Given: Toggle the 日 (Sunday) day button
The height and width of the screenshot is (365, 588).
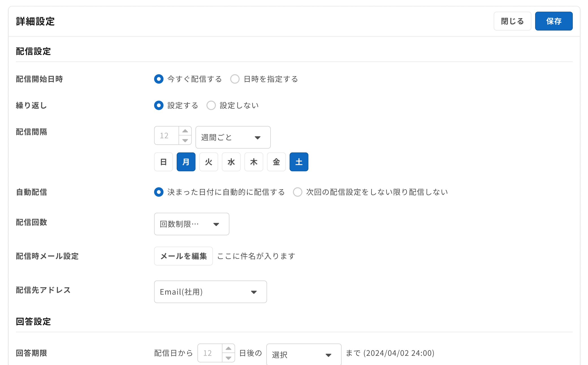Looking at the screenshot, I should click(x=163, y=162).
